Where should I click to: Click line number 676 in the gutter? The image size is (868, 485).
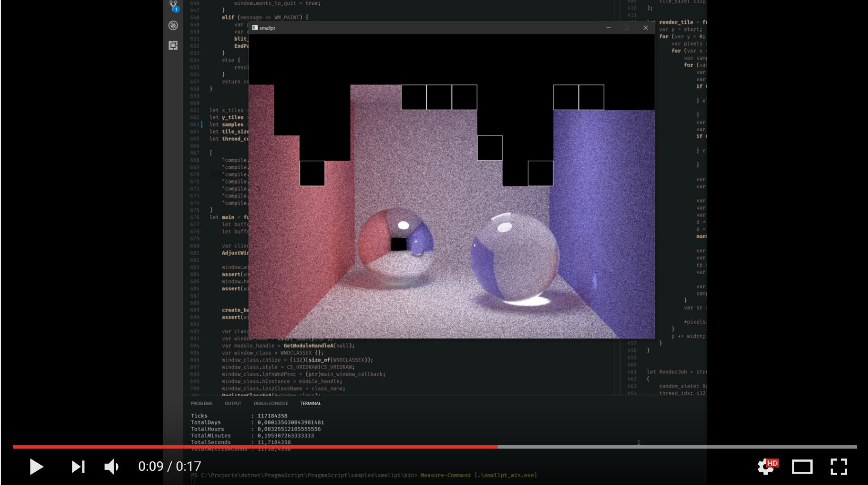click(194, 217)
